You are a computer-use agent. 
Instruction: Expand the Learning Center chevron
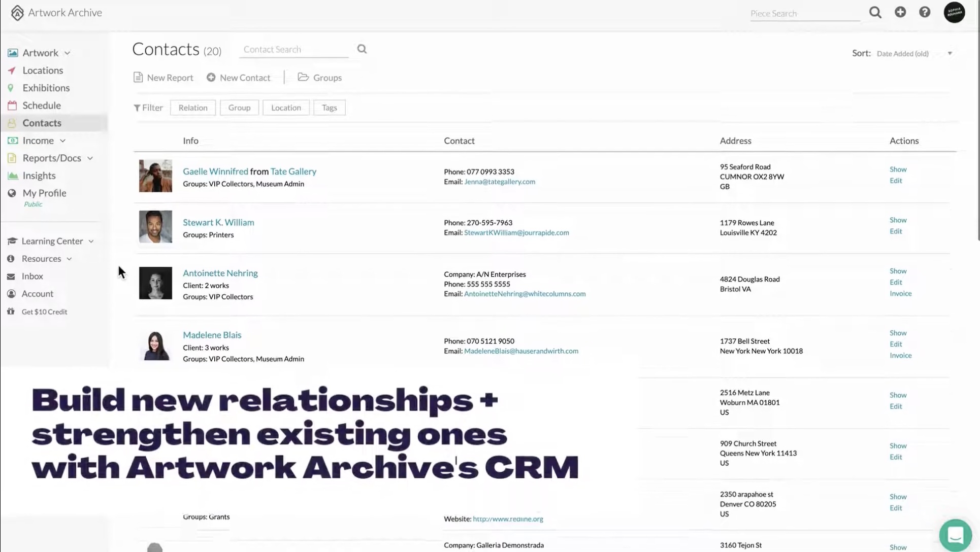pyautogui.click(x=91, y=241)
